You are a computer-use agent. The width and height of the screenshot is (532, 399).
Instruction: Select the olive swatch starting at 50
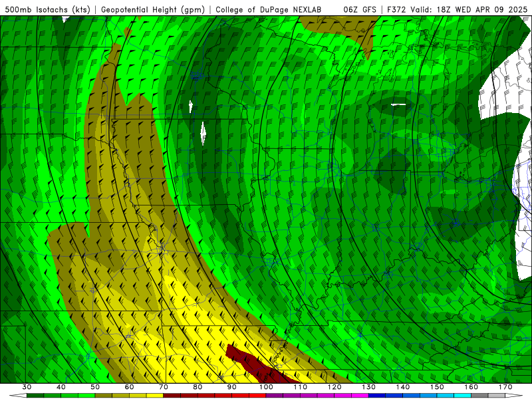104,396
